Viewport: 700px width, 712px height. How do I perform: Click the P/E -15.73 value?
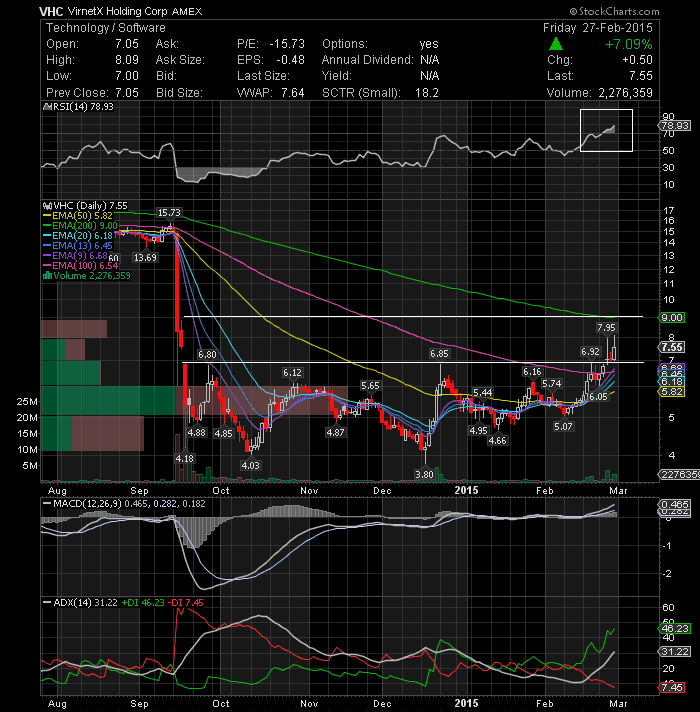(x=287, y=44)
